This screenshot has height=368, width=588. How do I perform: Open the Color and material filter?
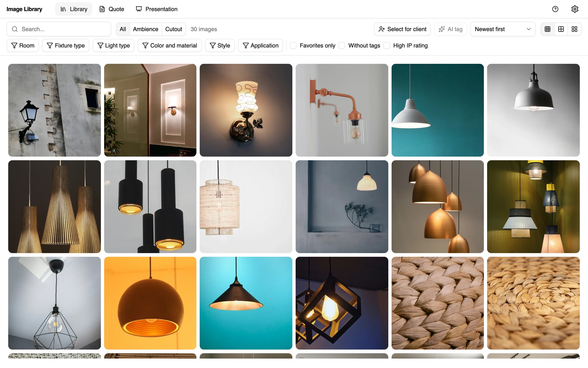click(170, 46)
